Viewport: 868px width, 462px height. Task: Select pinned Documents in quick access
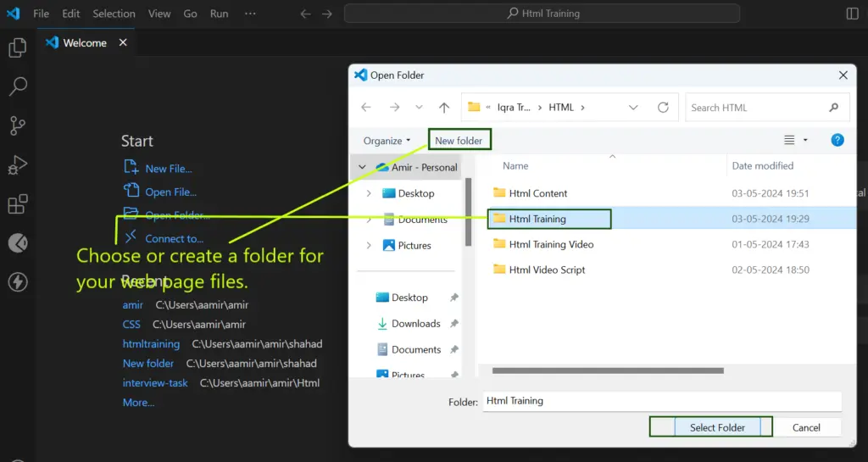[415, 350]
